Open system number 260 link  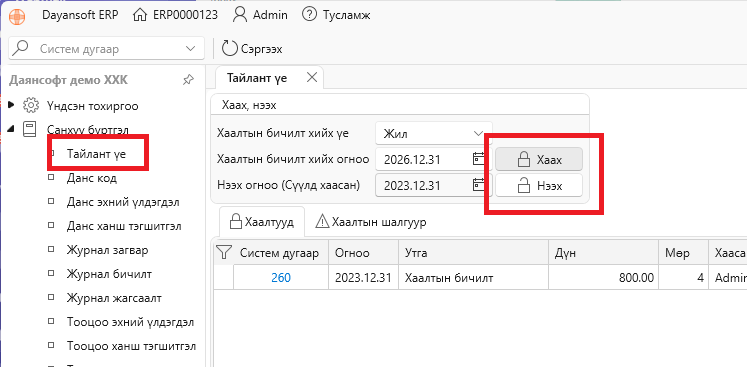click(281, 277)
